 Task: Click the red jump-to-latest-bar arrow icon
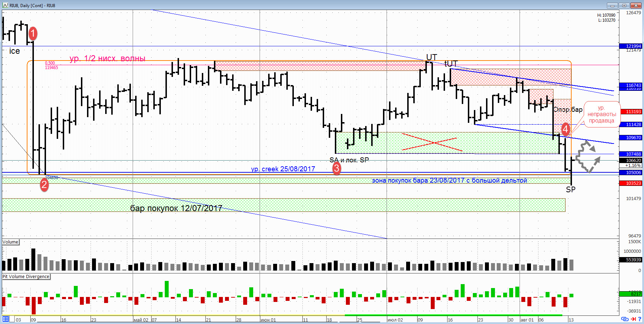click(x=633, y=319)
